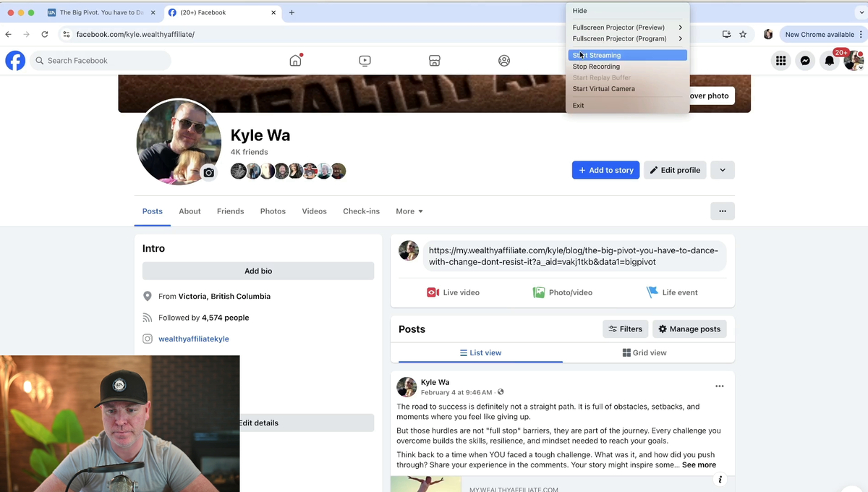Viewport: 868px width, 492px height.
Task: Expand the chevron next to Edit profile
Action: click(x=723, y=170)
